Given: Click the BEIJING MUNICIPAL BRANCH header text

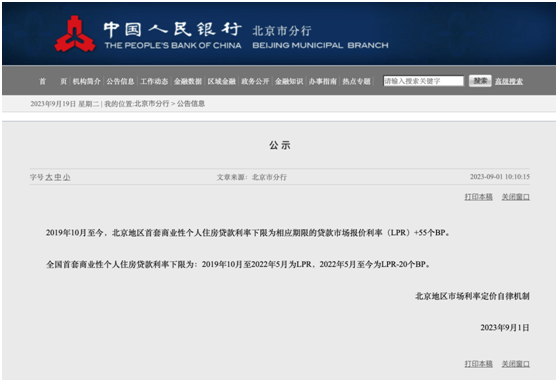Looking at the screenshot, I should tap(320, 46).
